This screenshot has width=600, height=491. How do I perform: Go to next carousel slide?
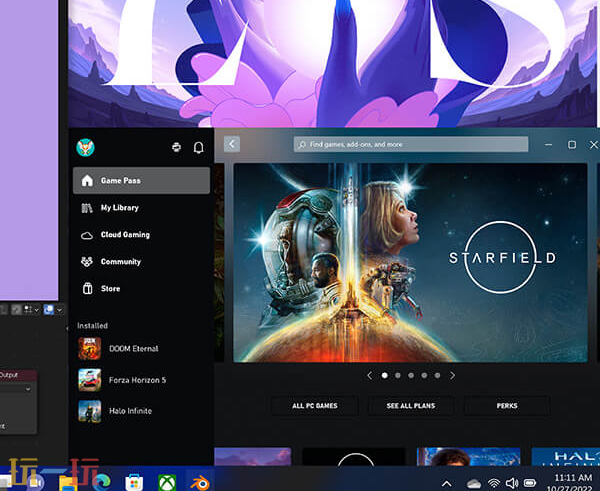(x=453, y=375)
